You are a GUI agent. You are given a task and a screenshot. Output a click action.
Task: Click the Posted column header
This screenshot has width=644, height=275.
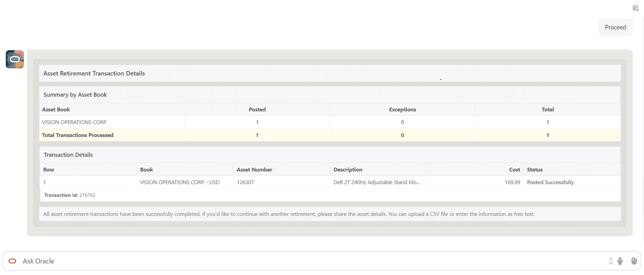(x=257, y=109)
